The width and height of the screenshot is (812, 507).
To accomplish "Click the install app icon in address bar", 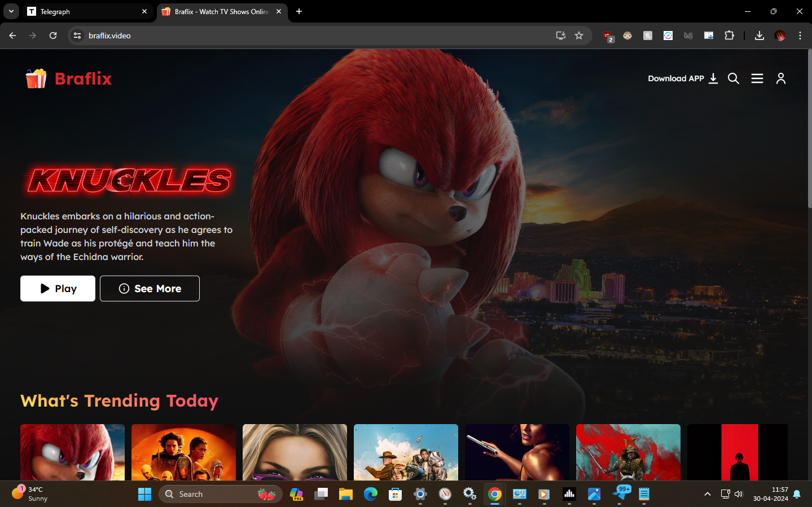I will point(560,36).
